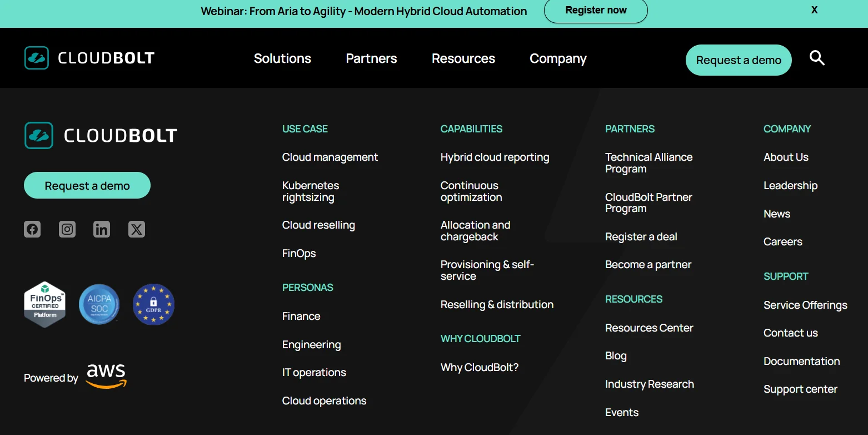Screen dimensions: 868x435
Task: Click the GDPR compliance badge
Action: [153, 304]
